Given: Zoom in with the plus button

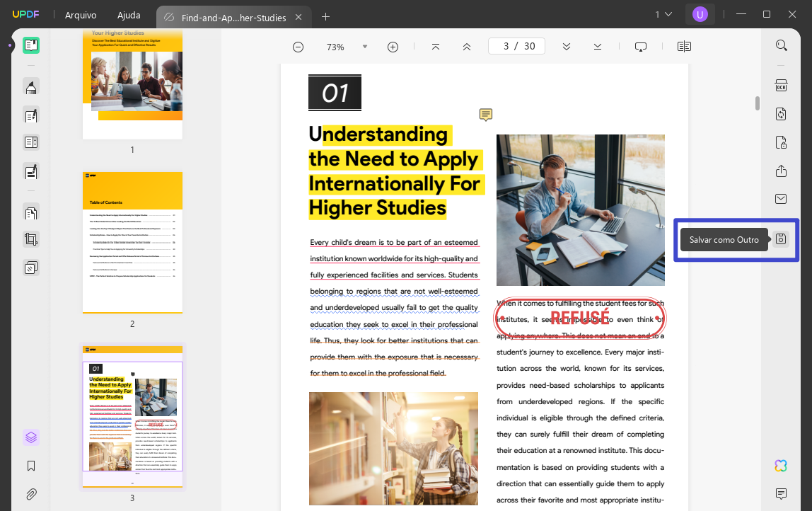Looking at the screenshot, I should [x=393, y=47].
